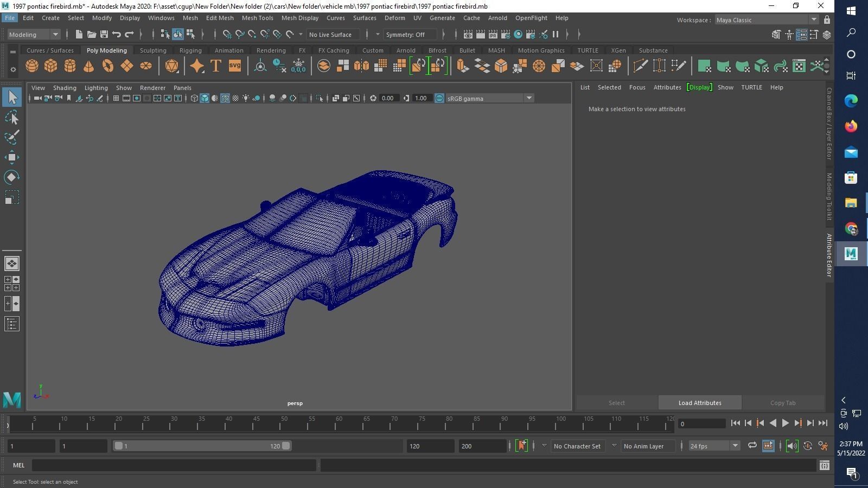Click the Load Attributes button
Image resolution: width=868 pixels, height=488 pixels.
click(700, 403)
